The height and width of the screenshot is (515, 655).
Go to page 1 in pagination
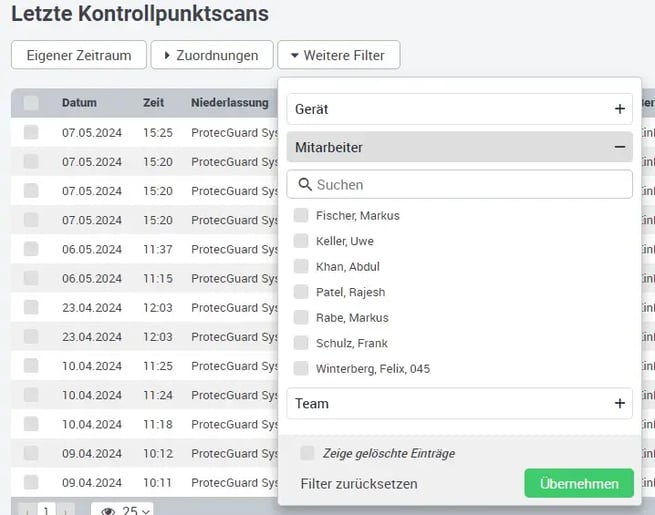point(46,510)
